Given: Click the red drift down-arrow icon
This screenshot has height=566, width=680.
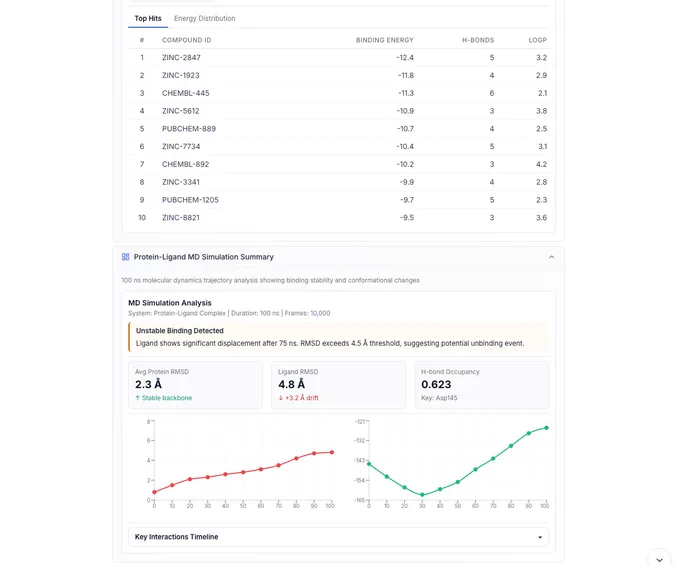Looking at the screenshot, I should coord(281,398).
